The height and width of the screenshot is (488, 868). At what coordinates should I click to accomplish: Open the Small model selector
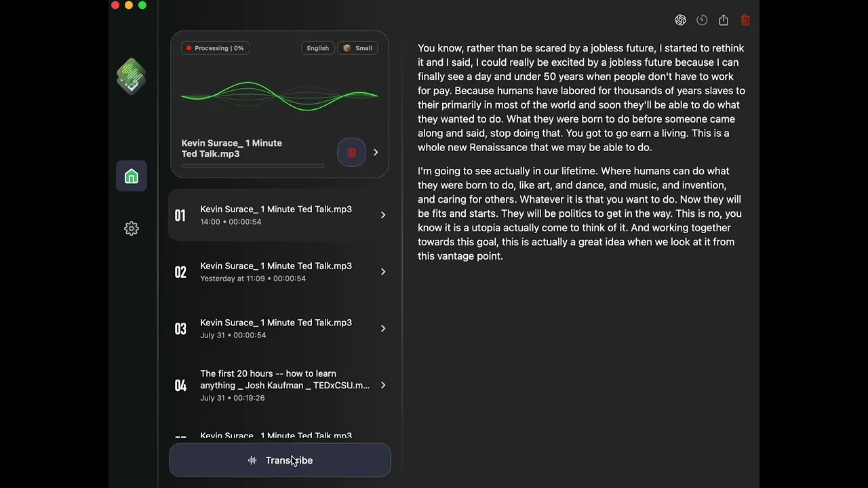(357, 48)
